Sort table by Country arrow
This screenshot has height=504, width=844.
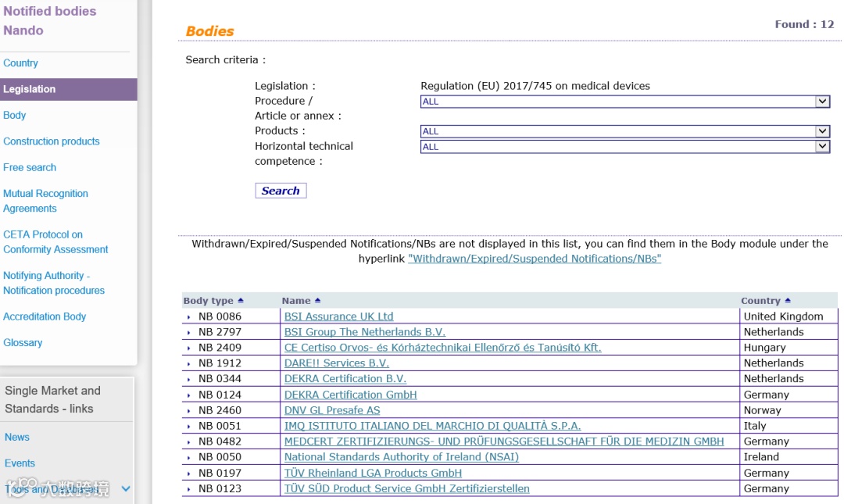click(x=788, y=301)
